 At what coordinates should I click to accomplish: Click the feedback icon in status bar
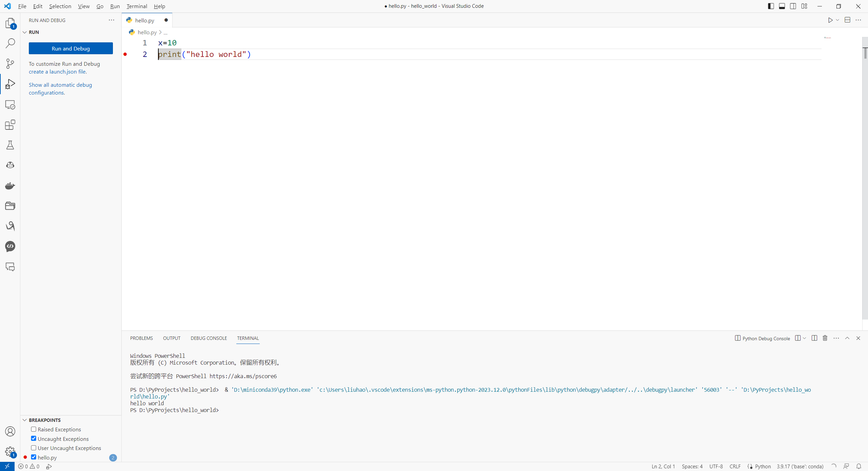pos(846,467)
